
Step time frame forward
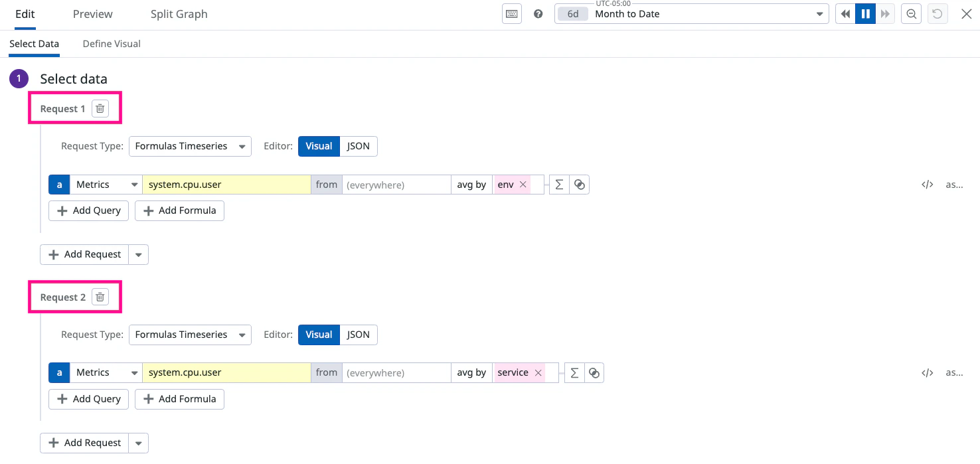tap(885, 14)
